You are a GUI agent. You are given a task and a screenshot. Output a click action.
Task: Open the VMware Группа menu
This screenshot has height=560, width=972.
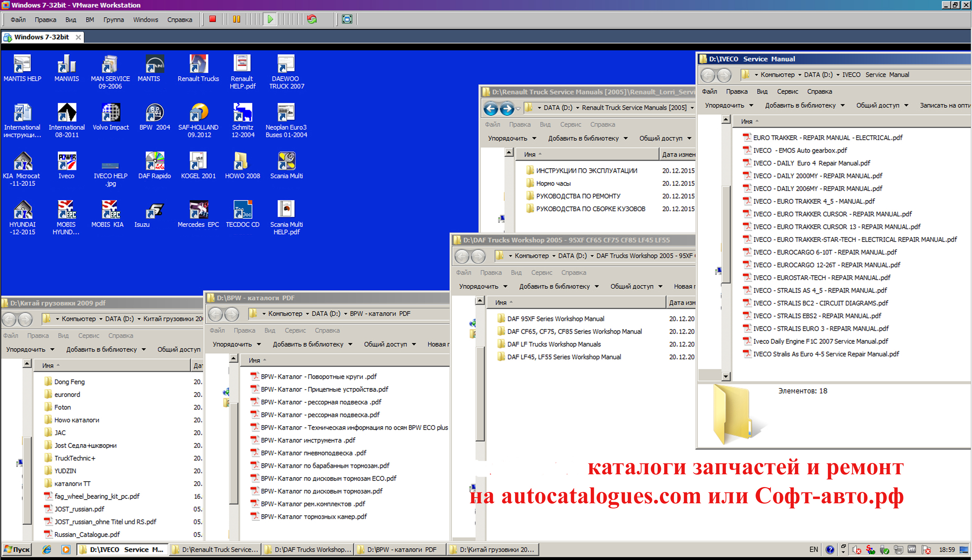(113, 20)
